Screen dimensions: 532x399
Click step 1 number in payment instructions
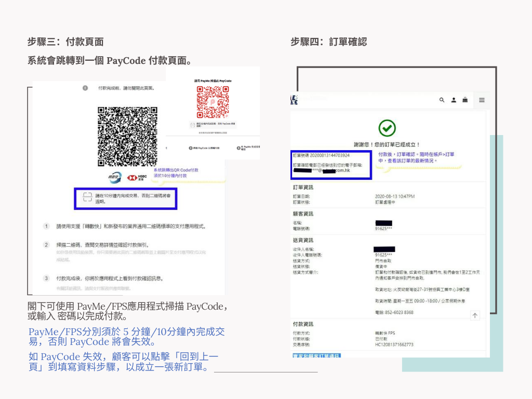tap(46, 227)
